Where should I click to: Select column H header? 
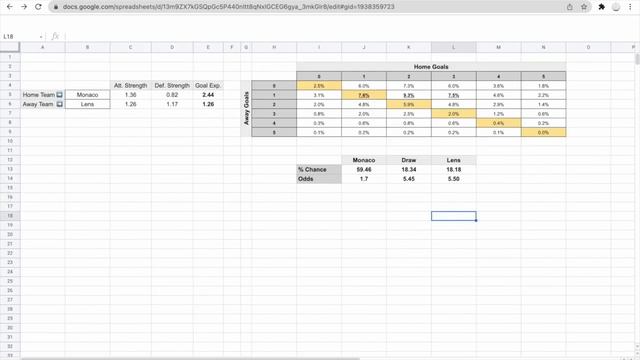click(274, 47)
